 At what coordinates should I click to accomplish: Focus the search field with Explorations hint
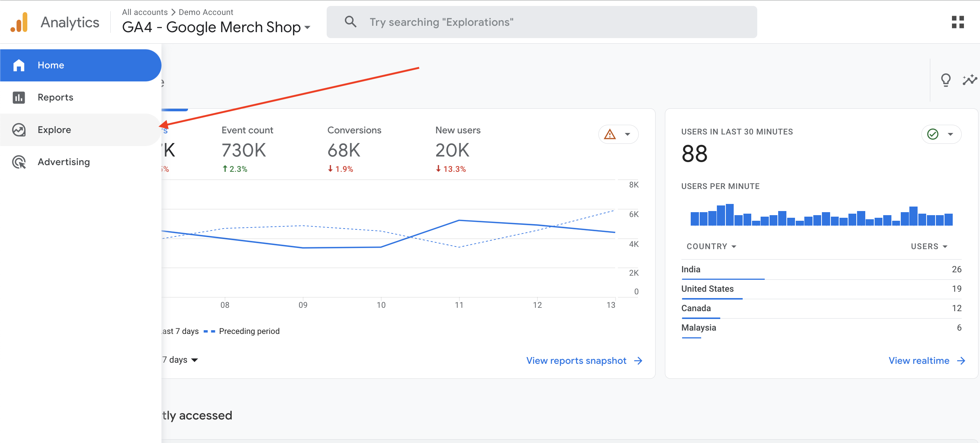pos(541,22)
